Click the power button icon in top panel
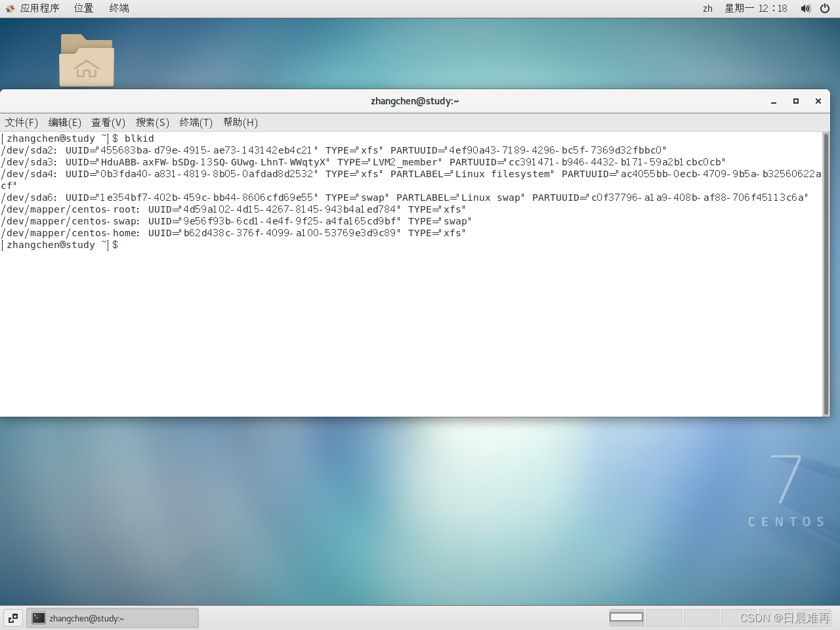840x630 pixels. (x=825, y=9)
